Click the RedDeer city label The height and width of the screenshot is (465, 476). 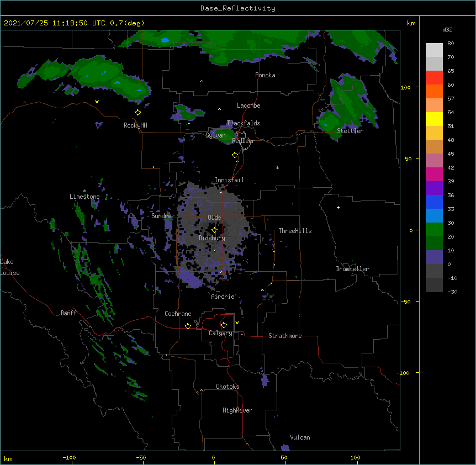[x=243, y=141]
